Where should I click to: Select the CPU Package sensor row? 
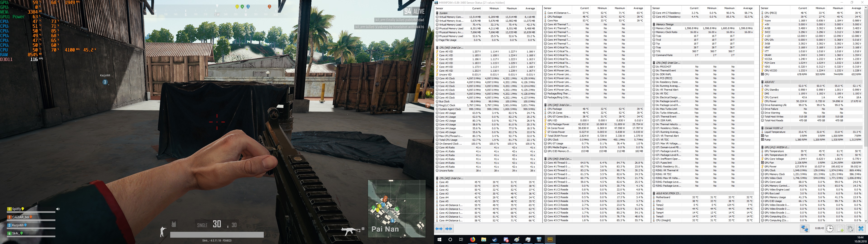559,16
